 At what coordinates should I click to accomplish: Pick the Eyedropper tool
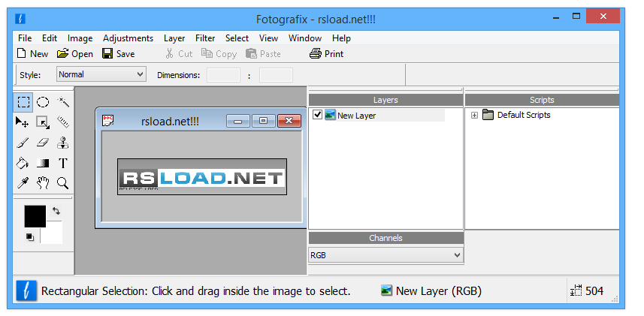(x=23, y=183)
